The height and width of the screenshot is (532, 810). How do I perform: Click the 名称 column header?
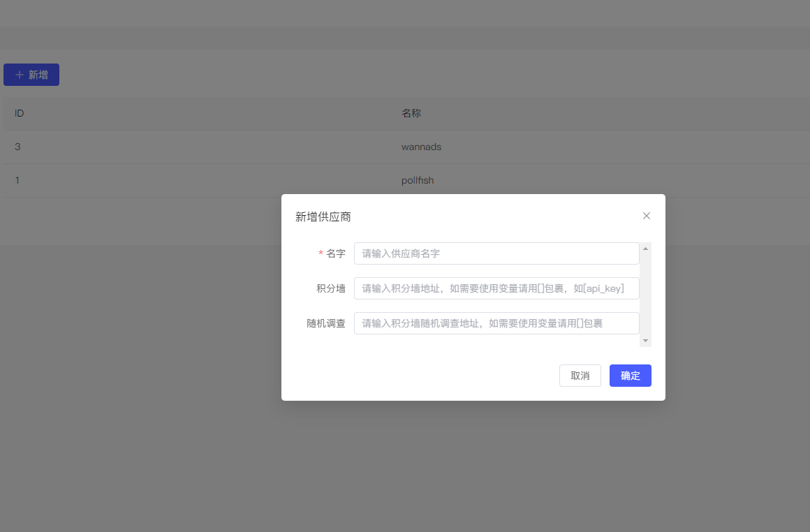pyautogui.click(x=411, y=113)
